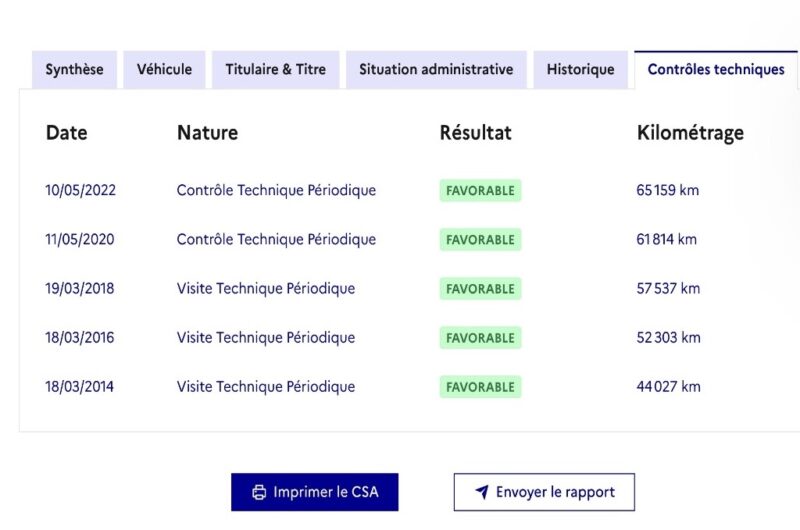Click the paper plane send icon
Screen dimensions: 800x530
481,492
